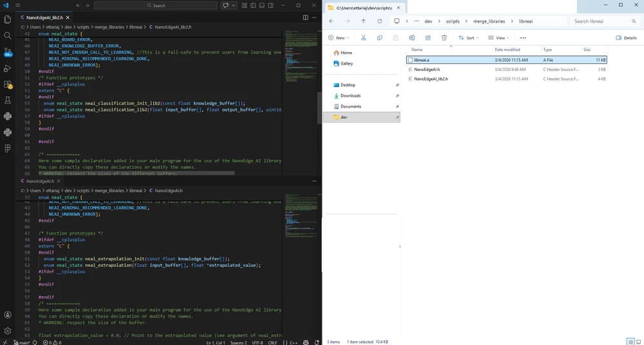This screenshot has width=644, height=345.
Task: Select the lower NanoEdgeAI.h editor tab
Action: pos(40,181)
